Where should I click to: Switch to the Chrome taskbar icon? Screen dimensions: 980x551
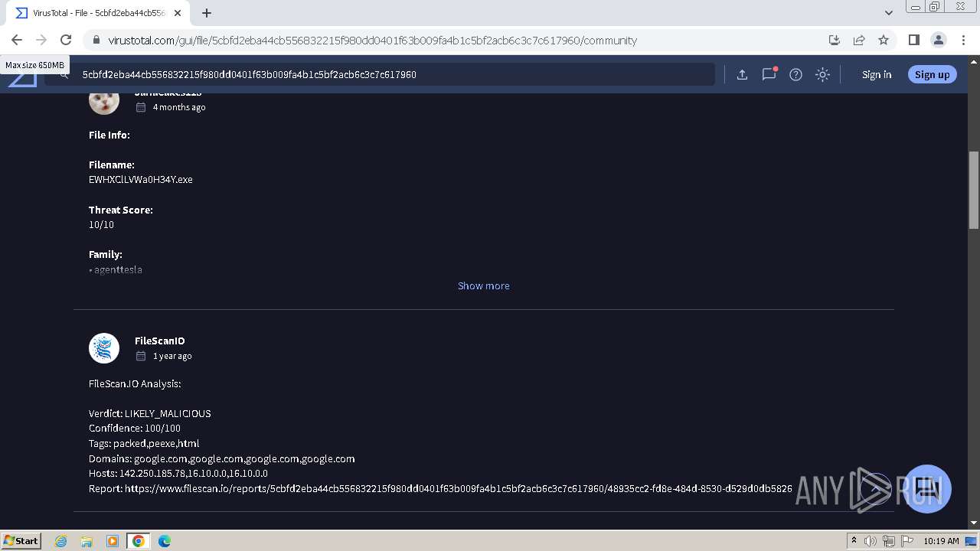pos(138,541)
